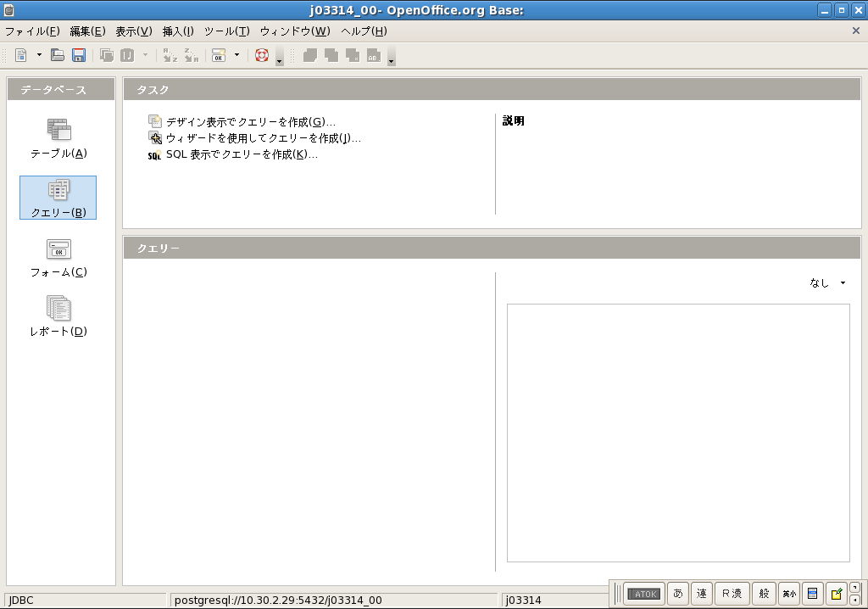
Task: Click the Paste toolbar icon
Action: pyautogui.click(x=127, y=55)
